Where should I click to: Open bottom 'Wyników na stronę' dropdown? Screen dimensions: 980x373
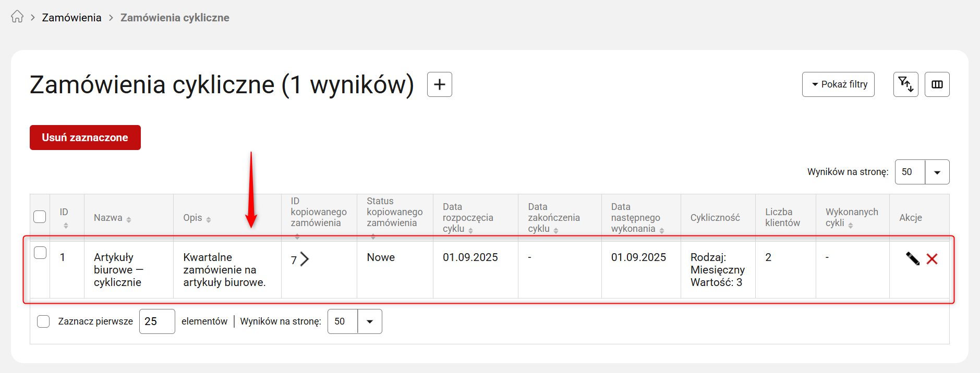(369, 321)
